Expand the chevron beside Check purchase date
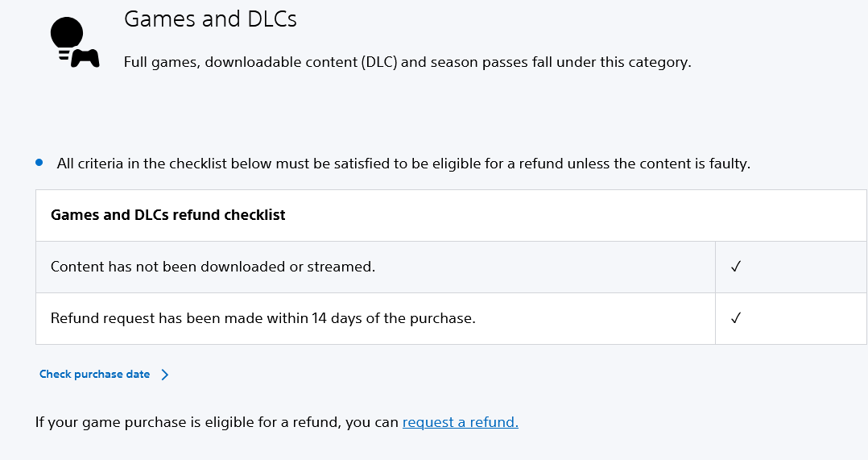This screenshot has width=868, height=460. pos(164,375)
